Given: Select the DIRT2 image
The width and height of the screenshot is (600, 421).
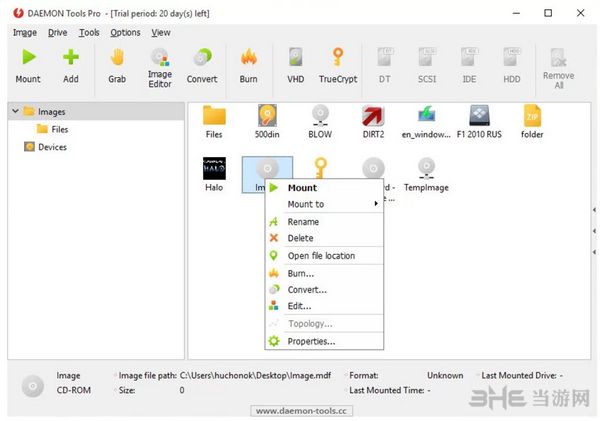Looking at the screenshot, I should [373, 122].
